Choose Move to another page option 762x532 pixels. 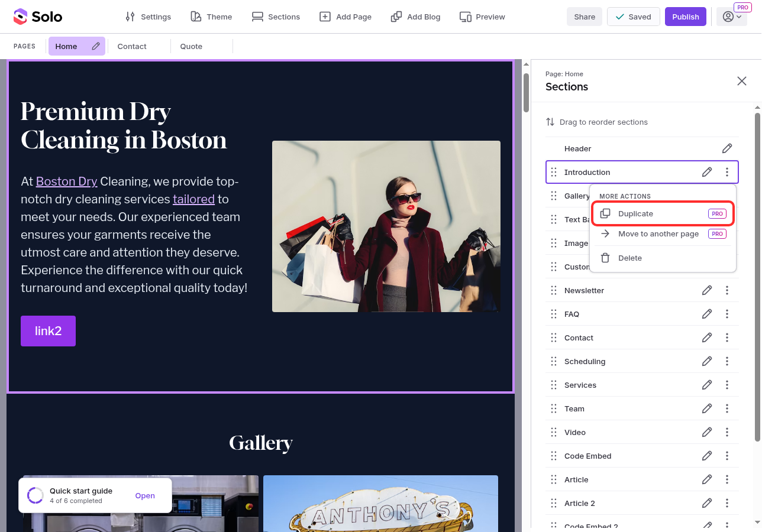[663, 234]
